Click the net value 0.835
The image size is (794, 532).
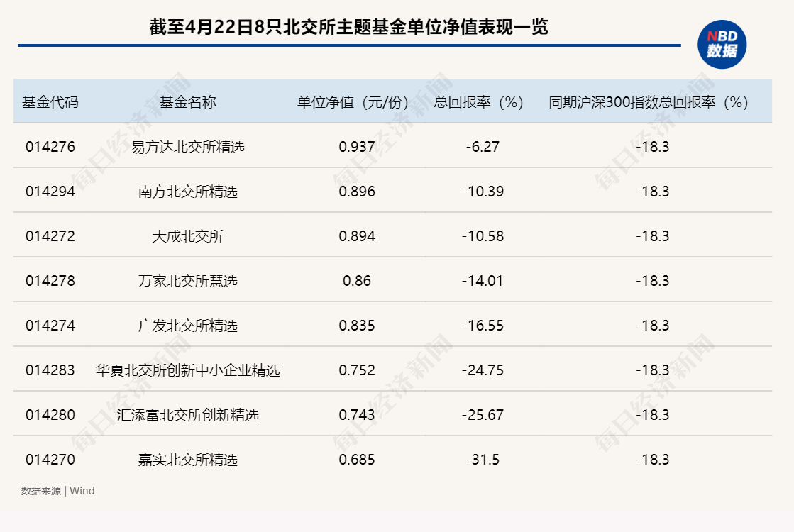click(357, 325)
